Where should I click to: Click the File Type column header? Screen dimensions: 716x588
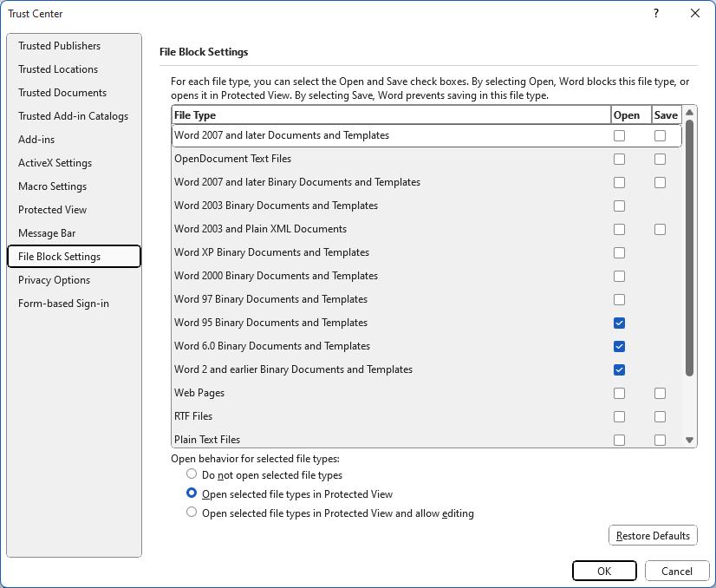click(x=391, y=115)
